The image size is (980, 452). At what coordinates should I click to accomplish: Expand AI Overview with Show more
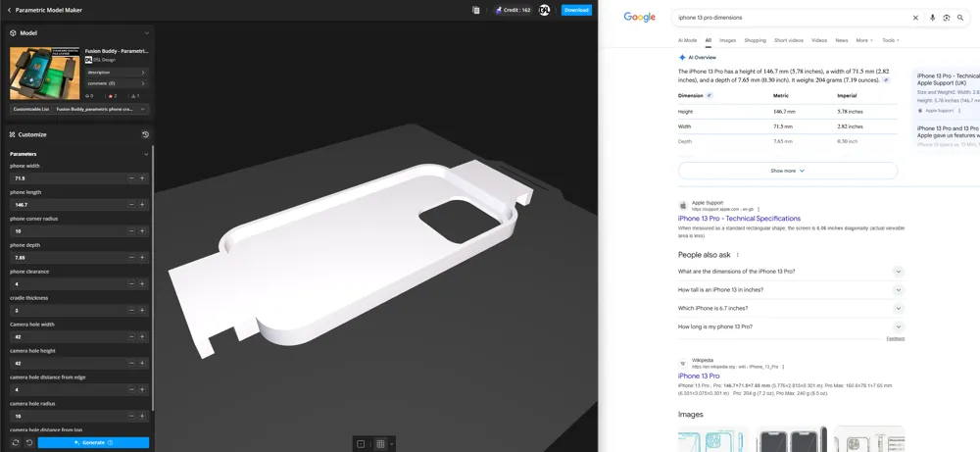point(788,171)
